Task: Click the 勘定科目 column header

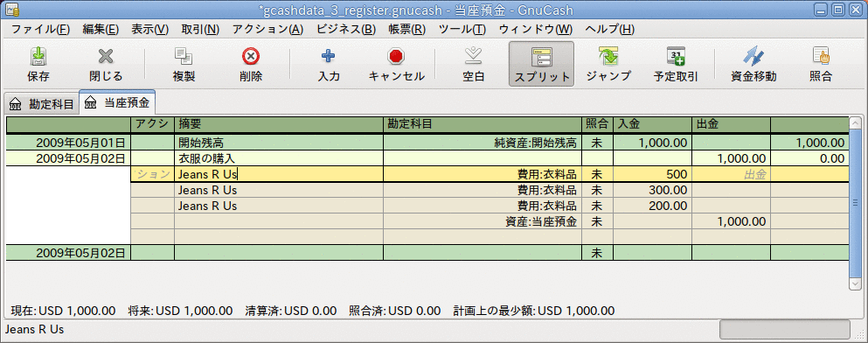Action: 483,124
